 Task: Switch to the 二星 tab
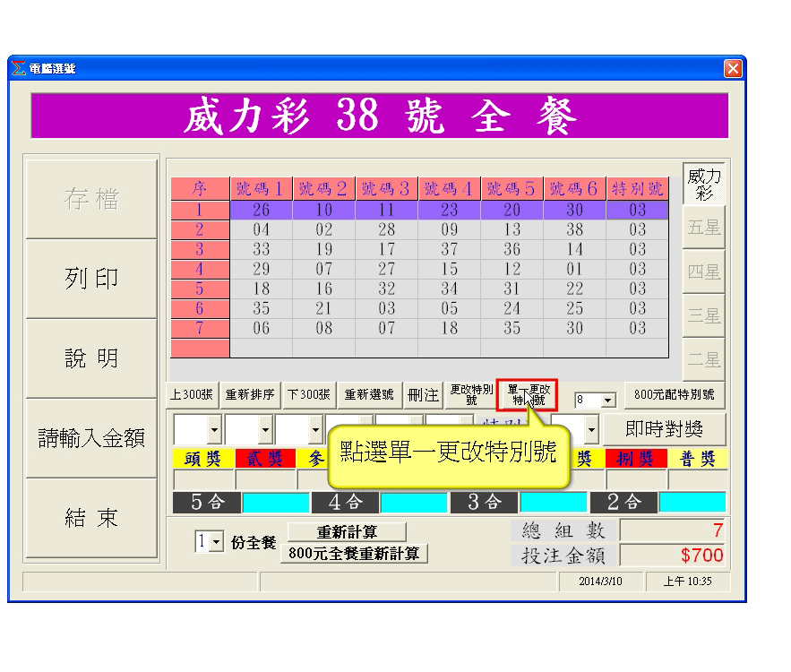pos(704,359)
